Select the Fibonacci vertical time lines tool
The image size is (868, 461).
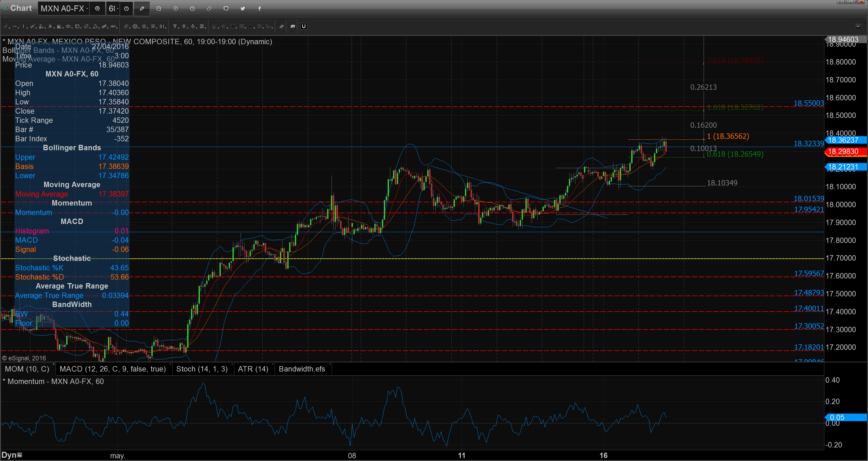162,26
